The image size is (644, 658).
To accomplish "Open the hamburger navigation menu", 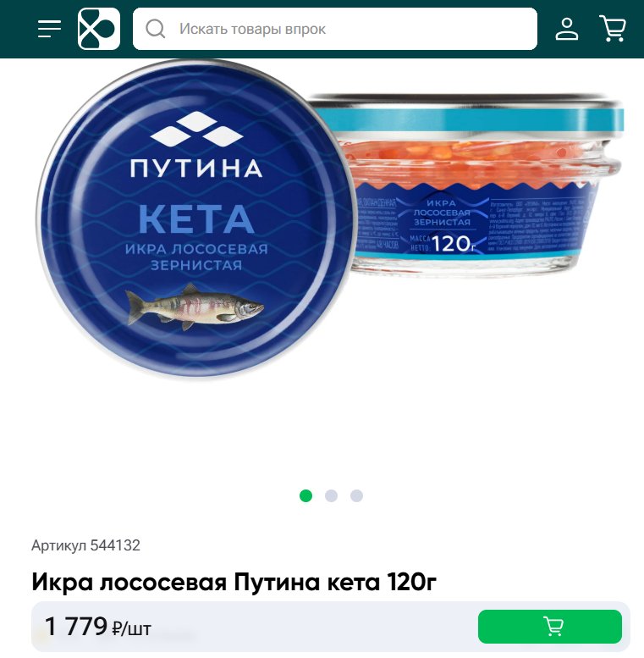I will [x=49, y=29].
